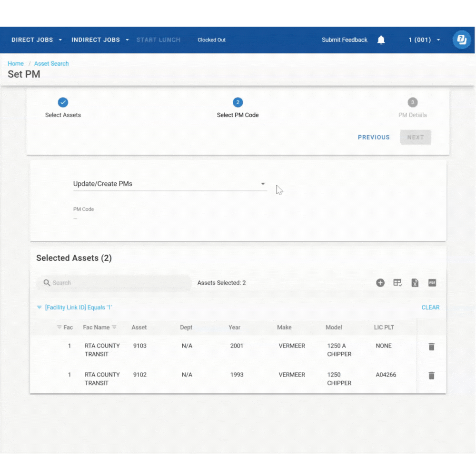Export assets to PDF icon
This screenshot has height=476, width=476.
click(x=432, y=283)
